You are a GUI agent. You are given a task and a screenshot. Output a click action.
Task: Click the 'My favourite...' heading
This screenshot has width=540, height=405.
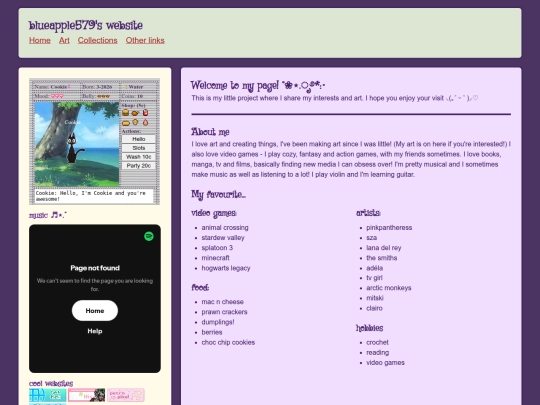tap(218, 195)
